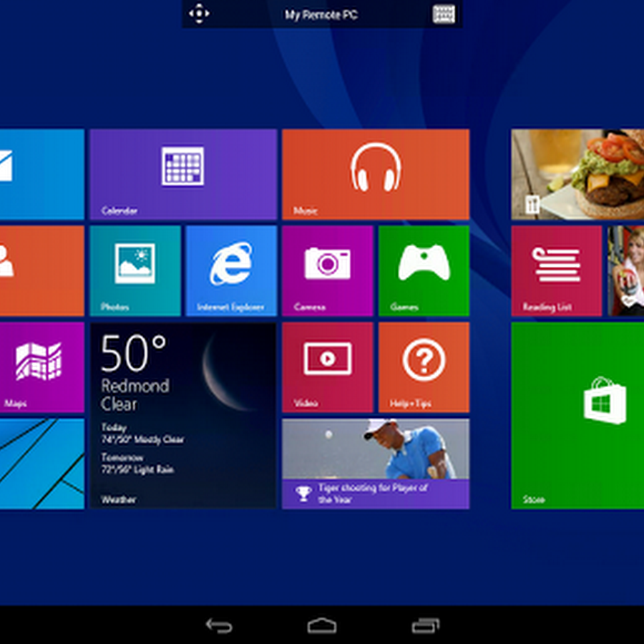Screen dimensions: 644x644
Task: Open the People tile
Action: 42,270
